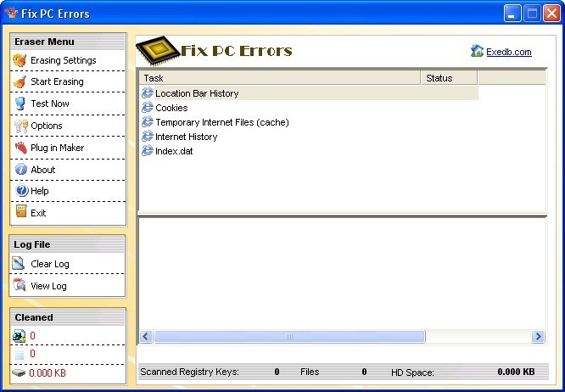Click the application icon in title bar

pos(11,13)
